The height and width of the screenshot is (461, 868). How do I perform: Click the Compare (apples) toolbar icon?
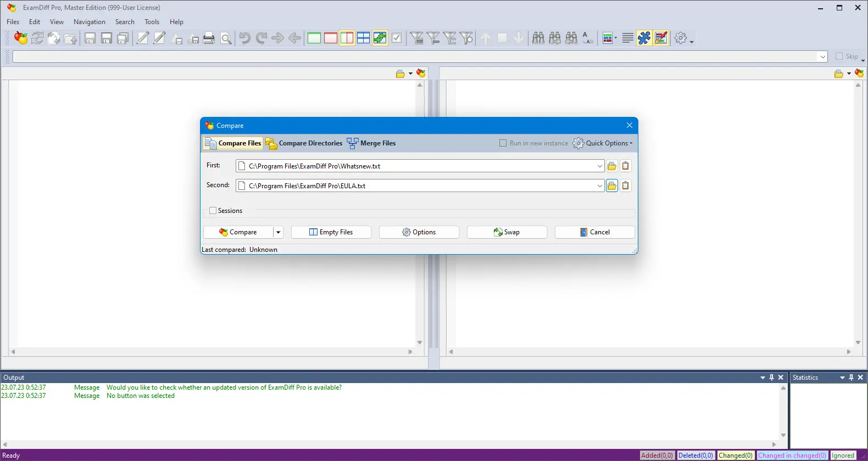coord(21,38)
